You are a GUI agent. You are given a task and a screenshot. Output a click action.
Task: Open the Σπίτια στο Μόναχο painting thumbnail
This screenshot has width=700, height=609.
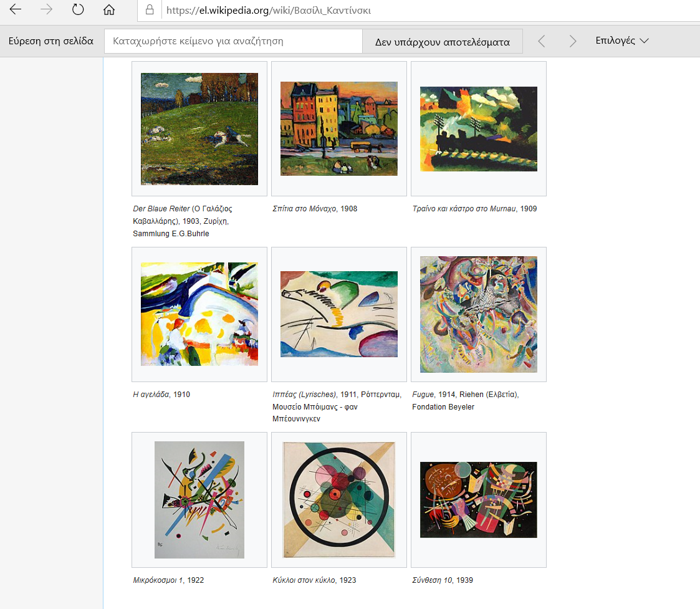(339, 128)
